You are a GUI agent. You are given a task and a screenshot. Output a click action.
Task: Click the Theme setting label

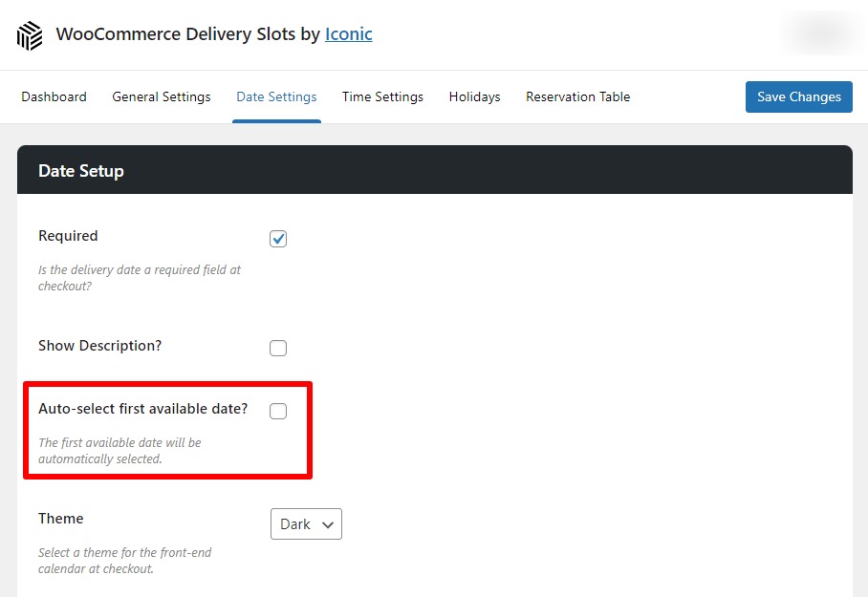point(60,518)
